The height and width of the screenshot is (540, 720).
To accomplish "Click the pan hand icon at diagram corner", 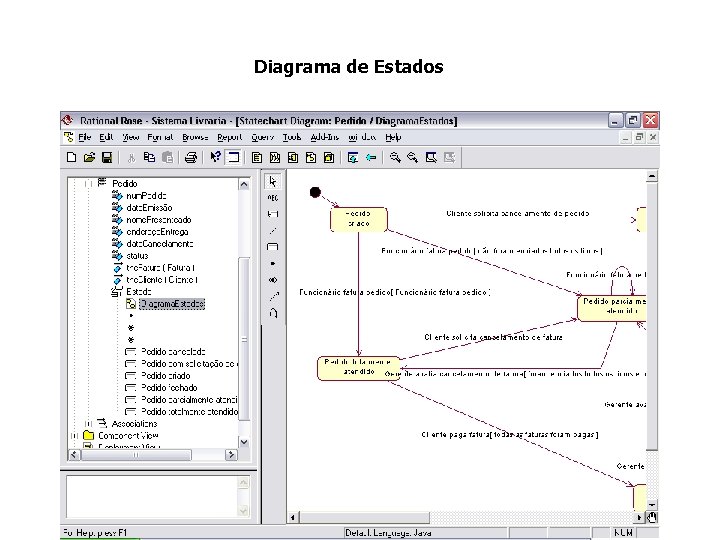I will (x=652, y=518).
